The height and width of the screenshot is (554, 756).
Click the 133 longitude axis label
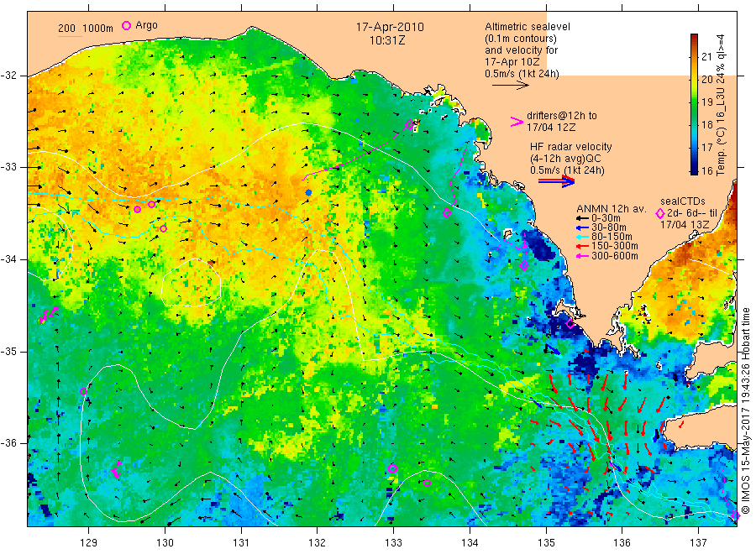pyautogui.click(x=393, y=543)
